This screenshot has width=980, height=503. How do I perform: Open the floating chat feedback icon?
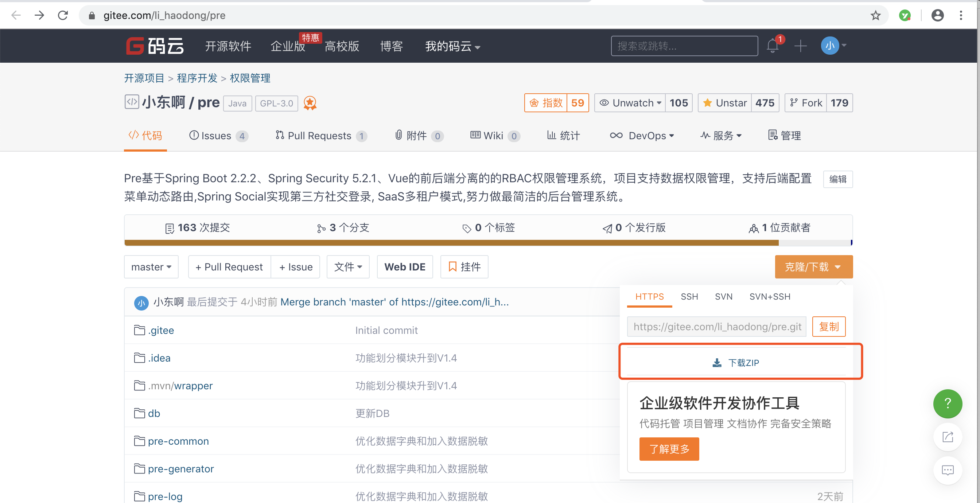tap(947, 470)
